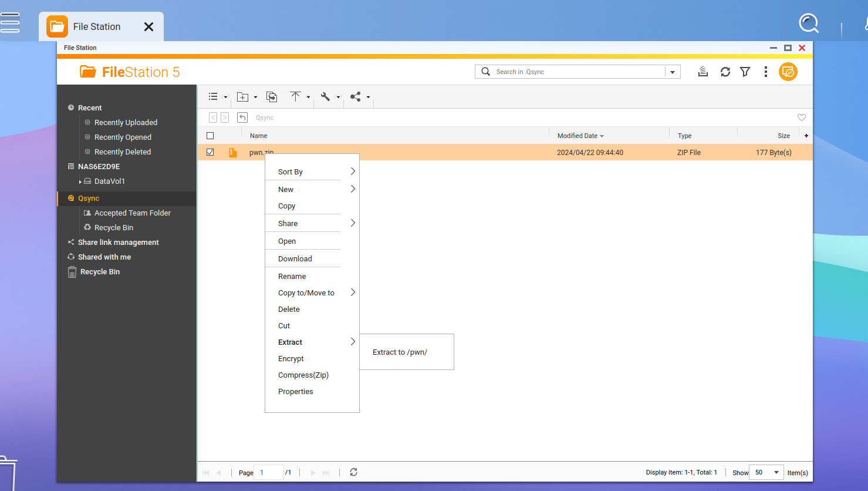Click the orange remote connection icon
The width and height of the screenshot is (868, 491).
tap(788, 72)
